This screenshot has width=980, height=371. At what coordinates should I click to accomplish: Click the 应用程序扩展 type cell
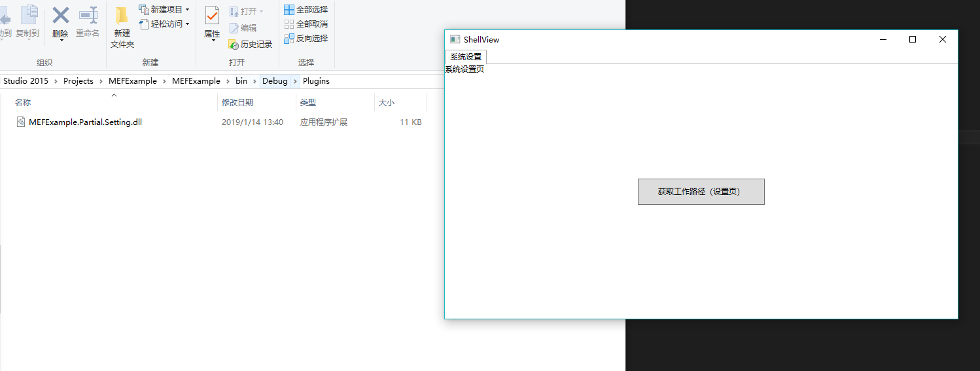[x=324, y=122]
